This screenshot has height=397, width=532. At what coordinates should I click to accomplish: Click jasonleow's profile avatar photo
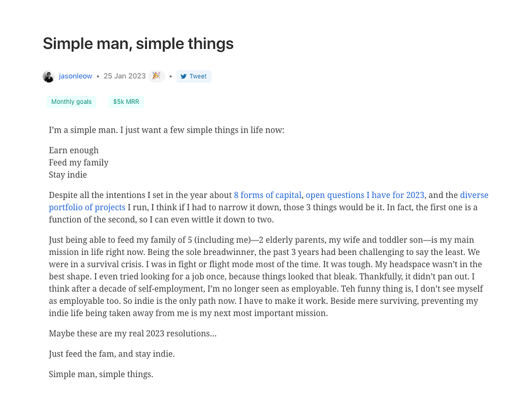point(48,76)
